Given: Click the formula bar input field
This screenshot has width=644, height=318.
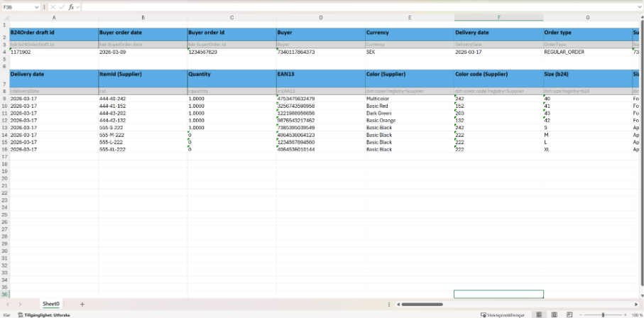Looking at the screenshot, I should tap(355, 6).
